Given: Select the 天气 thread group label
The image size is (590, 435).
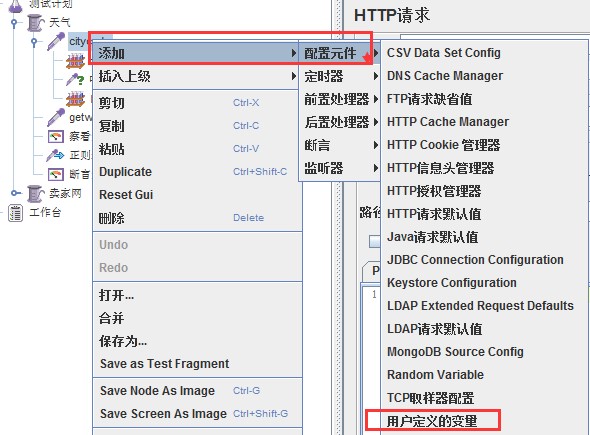Looking at the screenshot, I should click(59, 23).
